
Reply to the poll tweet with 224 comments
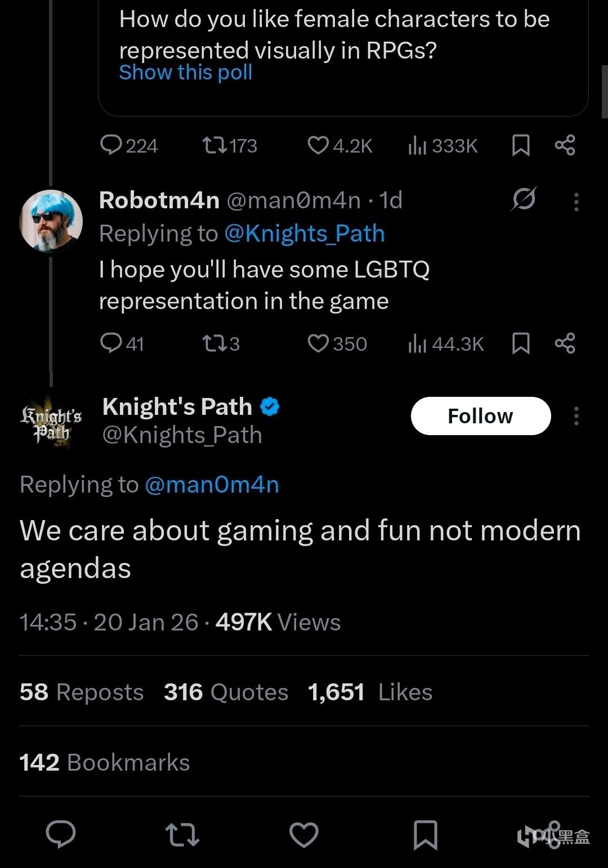(111, 145)
